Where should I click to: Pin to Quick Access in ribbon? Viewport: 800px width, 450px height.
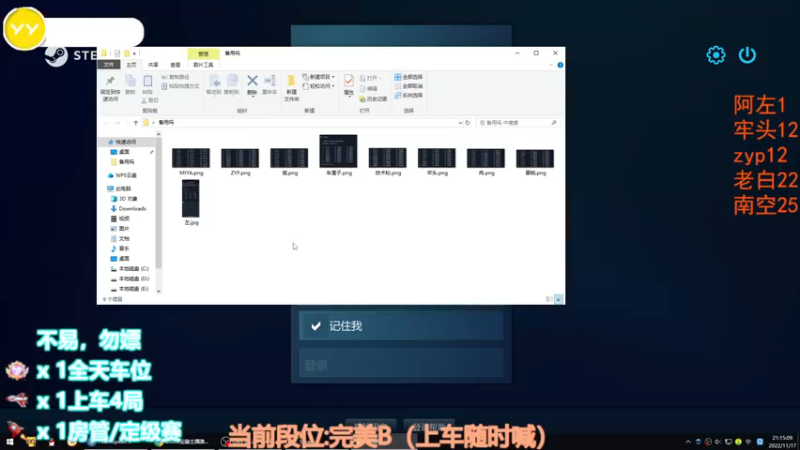click(110, 88)
